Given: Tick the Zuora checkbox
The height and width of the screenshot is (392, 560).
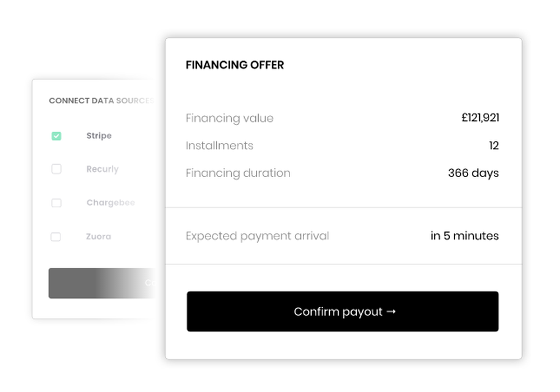Looking at the screenshot, I should 55,237.
